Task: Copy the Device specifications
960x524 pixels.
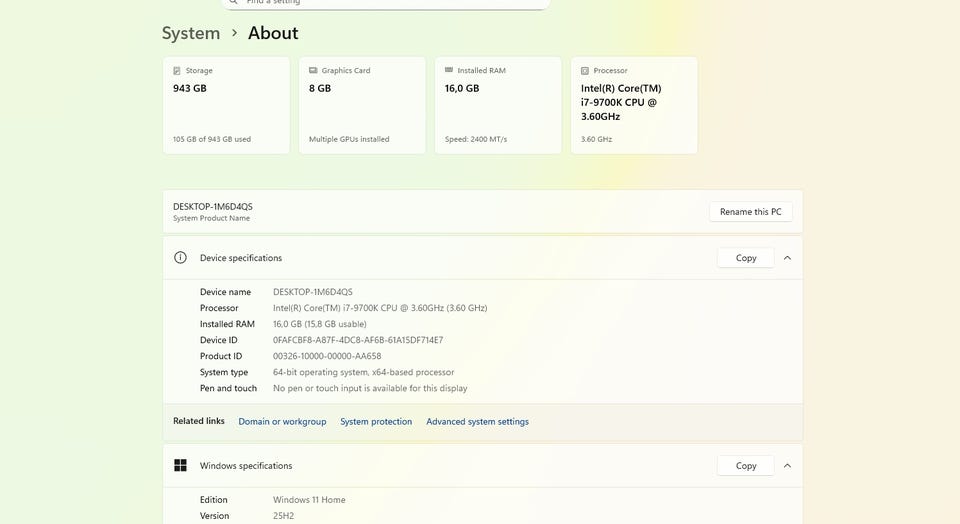Action: click(745, 258)
